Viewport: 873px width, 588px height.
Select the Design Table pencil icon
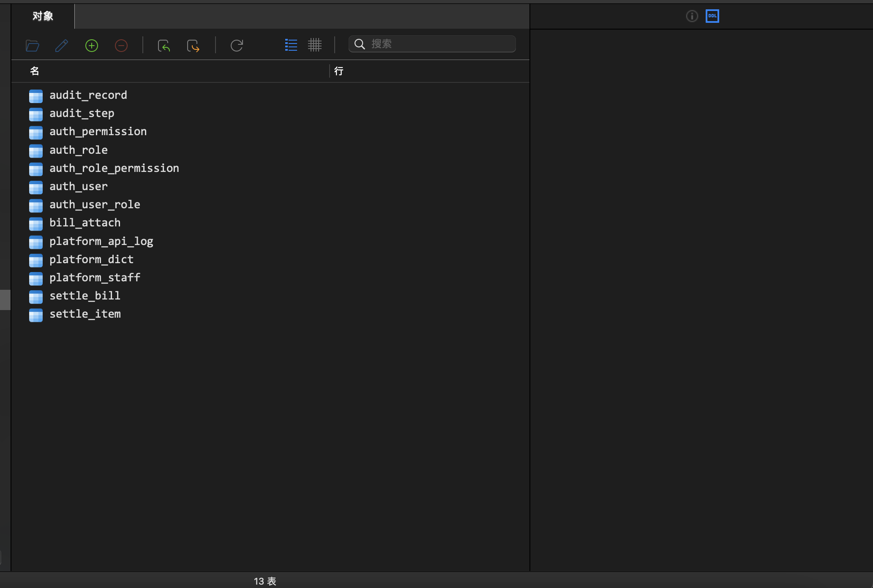(62, 45)
